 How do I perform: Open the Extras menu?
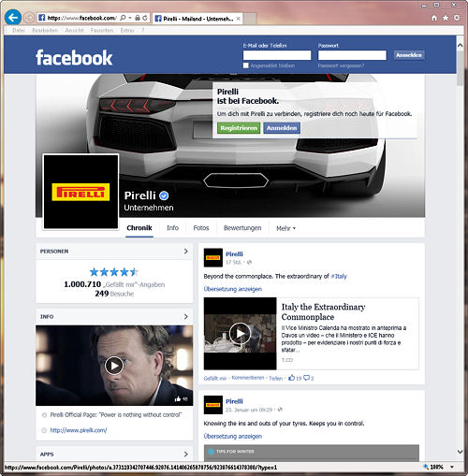click(127, 30)
